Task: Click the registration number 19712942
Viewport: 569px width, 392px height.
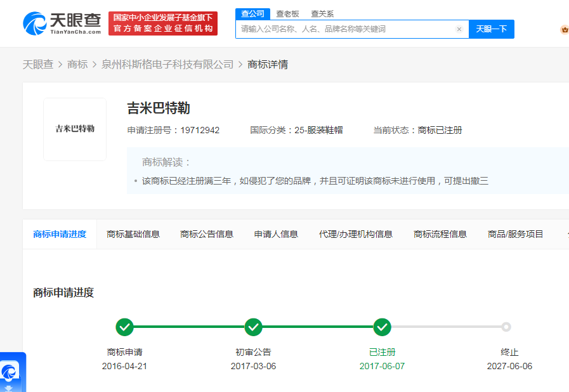Action: tap(200, 130)
